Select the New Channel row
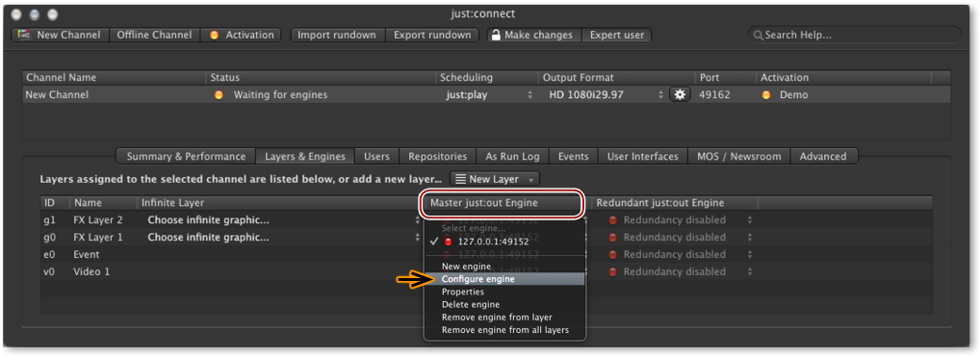Screen dimensions: 980x357 click(486, 95)
